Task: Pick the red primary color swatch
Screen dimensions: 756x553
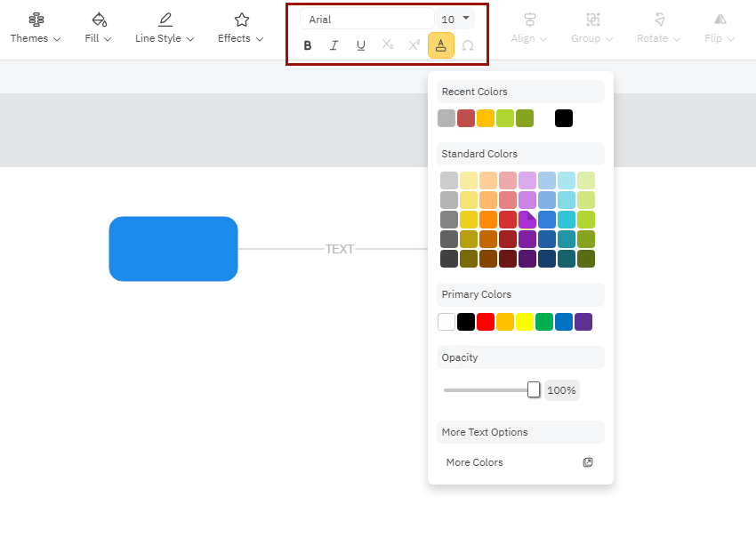Action: (486, 322)
